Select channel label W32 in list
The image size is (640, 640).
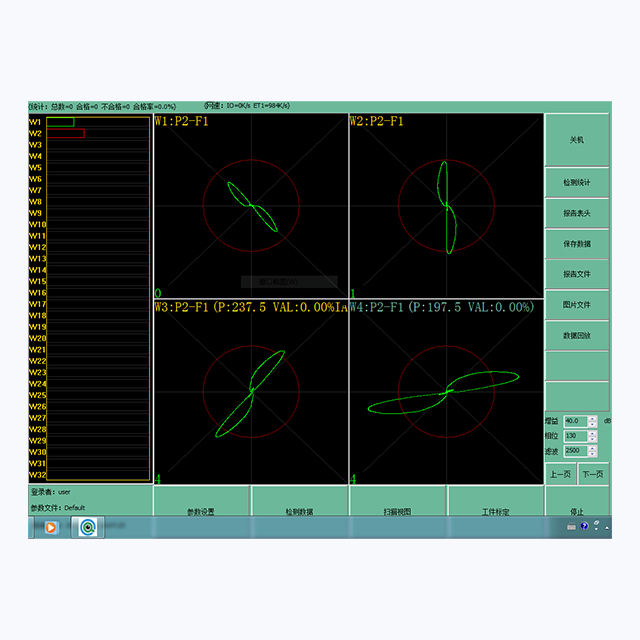(38, 475)
